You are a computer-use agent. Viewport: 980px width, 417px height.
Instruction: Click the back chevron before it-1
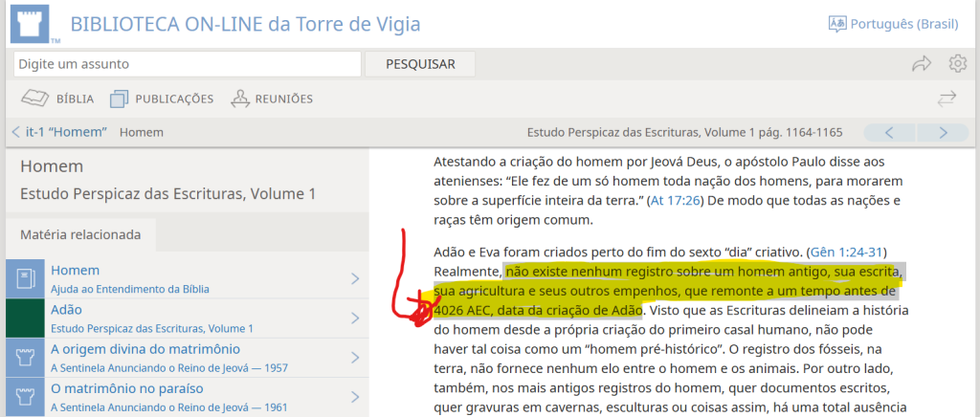point(15,132)
